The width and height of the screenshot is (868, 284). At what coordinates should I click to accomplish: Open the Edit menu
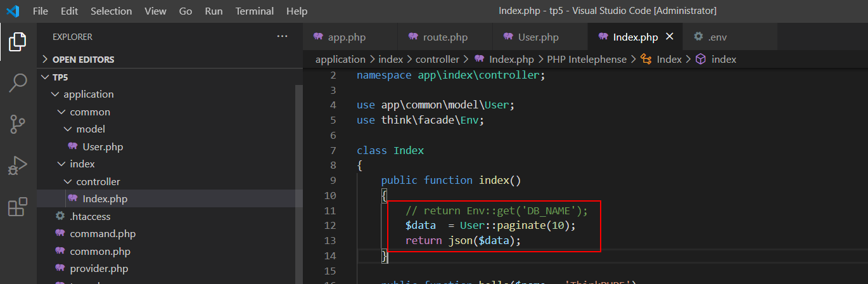click(x=70, y=11)
